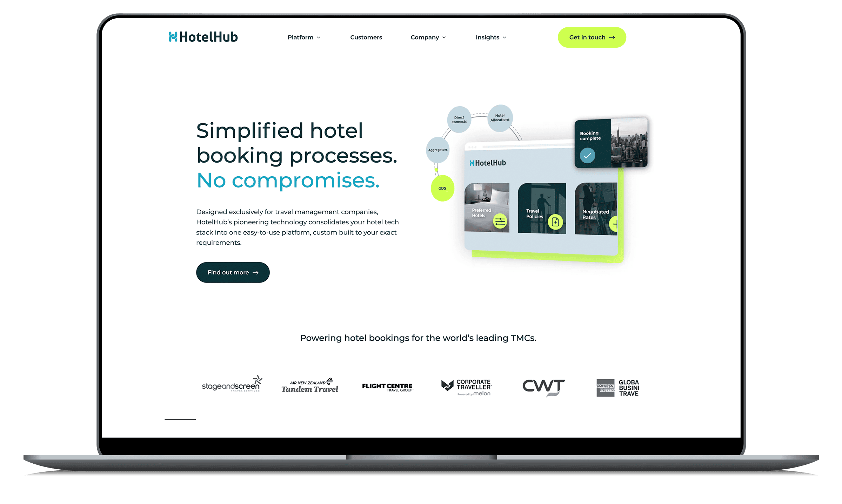Expand the Insights navigation dropdown
This screenshot has height=504, width=842.
click(493, 37)
